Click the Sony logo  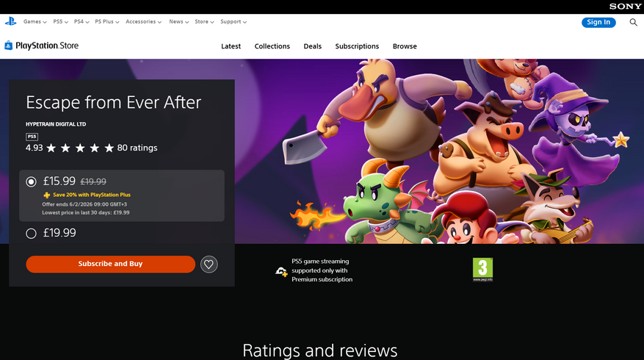click(x=625, y=7)
